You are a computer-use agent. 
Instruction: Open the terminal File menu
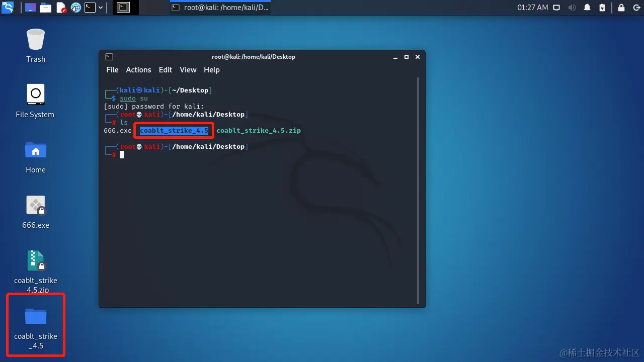pos(112,70)
